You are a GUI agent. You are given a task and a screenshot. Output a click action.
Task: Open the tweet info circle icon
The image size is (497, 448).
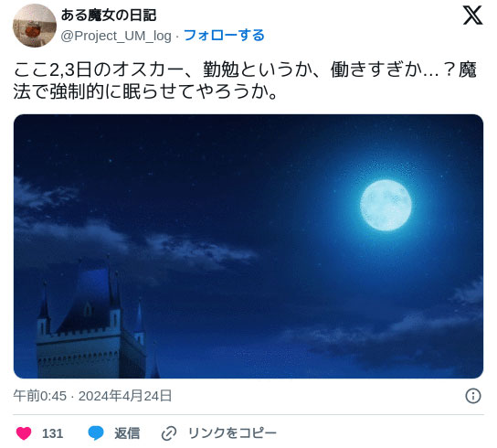(473, 396)
